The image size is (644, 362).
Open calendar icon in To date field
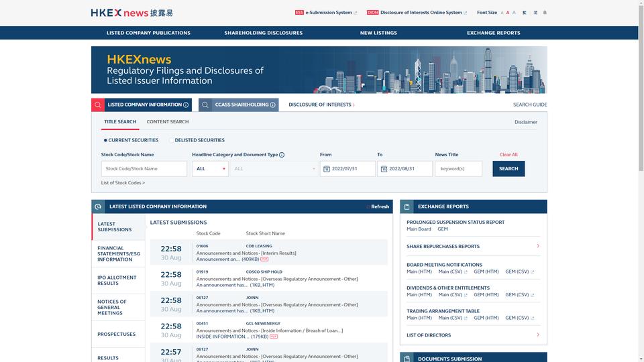384,169
